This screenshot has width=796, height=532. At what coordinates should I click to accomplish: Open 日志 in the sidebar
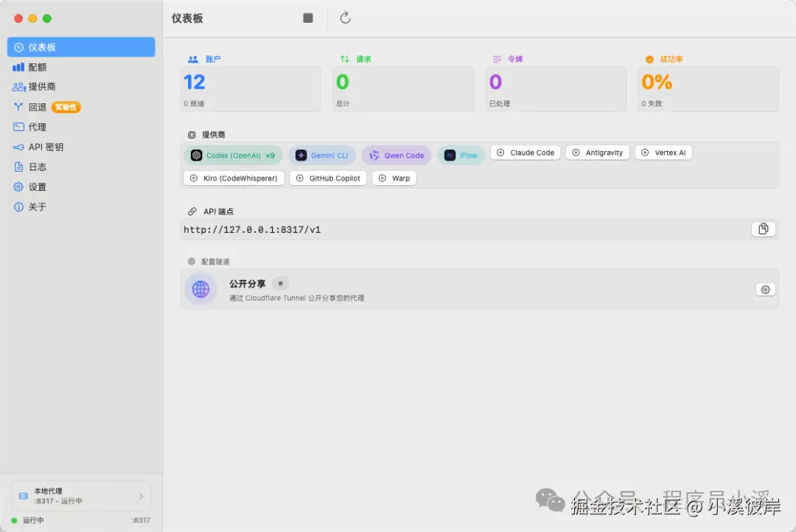(x=81, y=167)
